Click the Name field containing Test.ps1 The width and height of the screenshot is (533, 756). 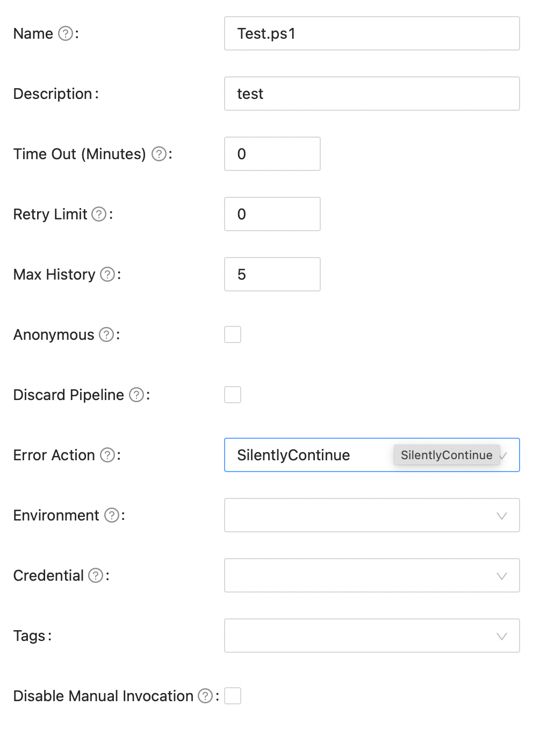click(372, 33)
